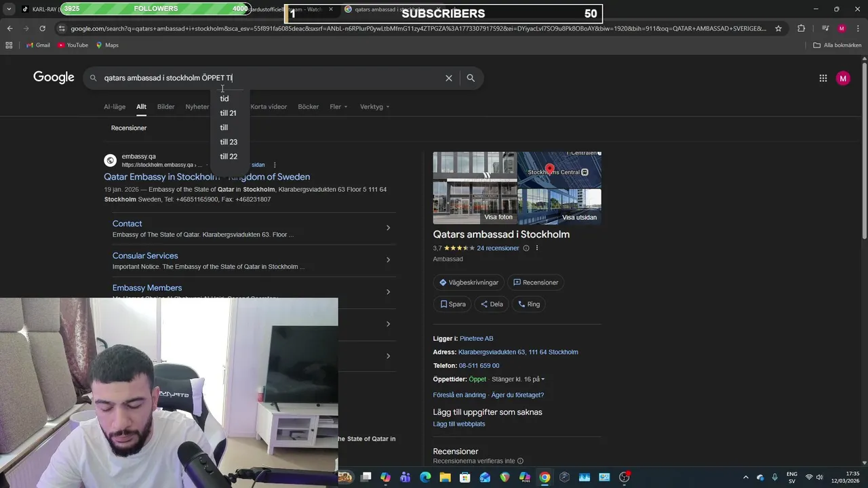Open the Visa utsidan street view thumbnail
Screen dimensions: 868x488
click(x=559, y=207)
